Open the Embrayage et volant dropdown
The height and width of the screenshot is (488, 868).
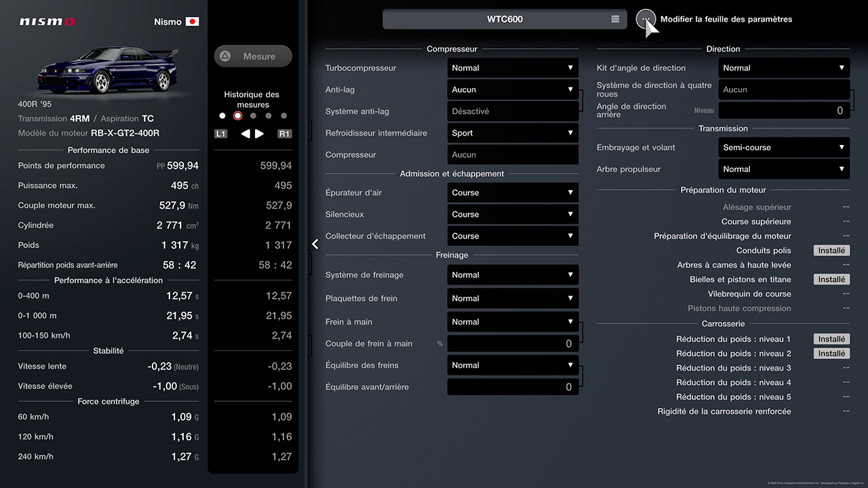click(784, 147)
